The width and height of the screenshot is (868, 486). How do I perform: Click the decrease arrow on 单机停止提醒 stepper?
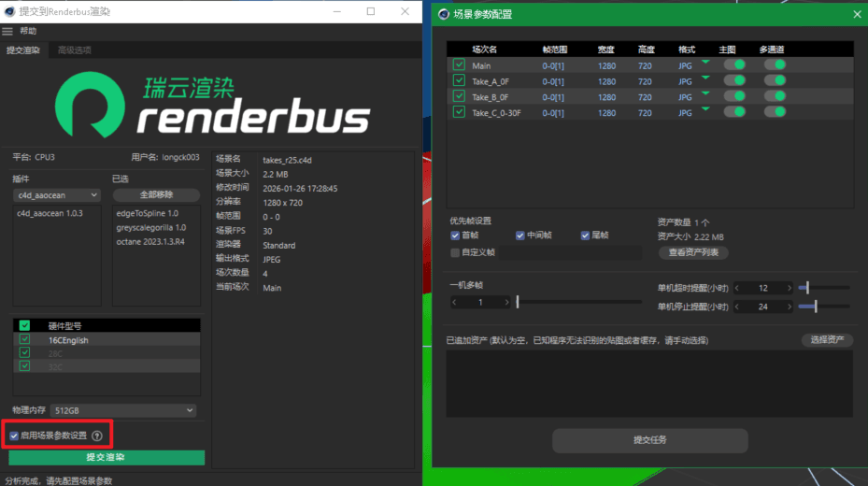point(738,307)
